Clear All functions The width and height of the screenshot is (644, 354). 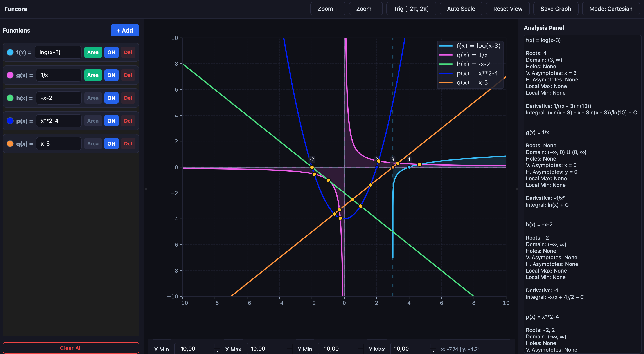pyautogui.click(x=71, y=348)
